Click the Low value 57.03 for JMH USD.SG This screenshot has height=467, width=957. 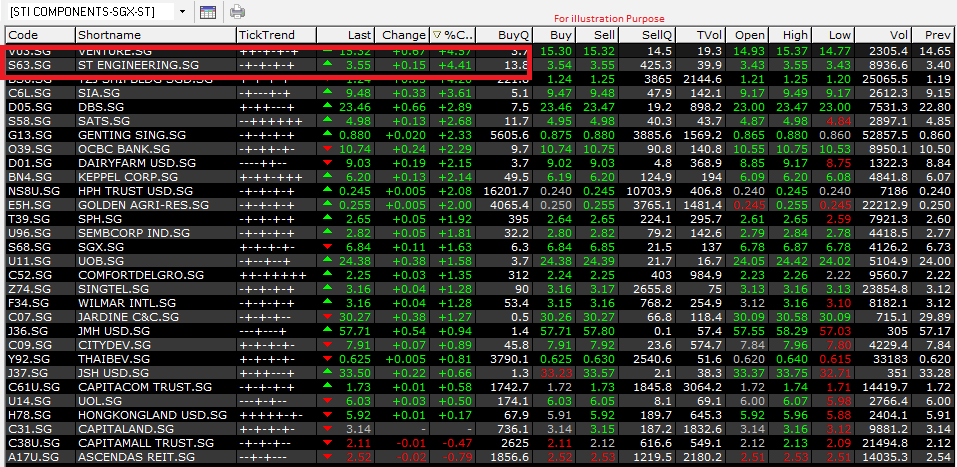835,331
